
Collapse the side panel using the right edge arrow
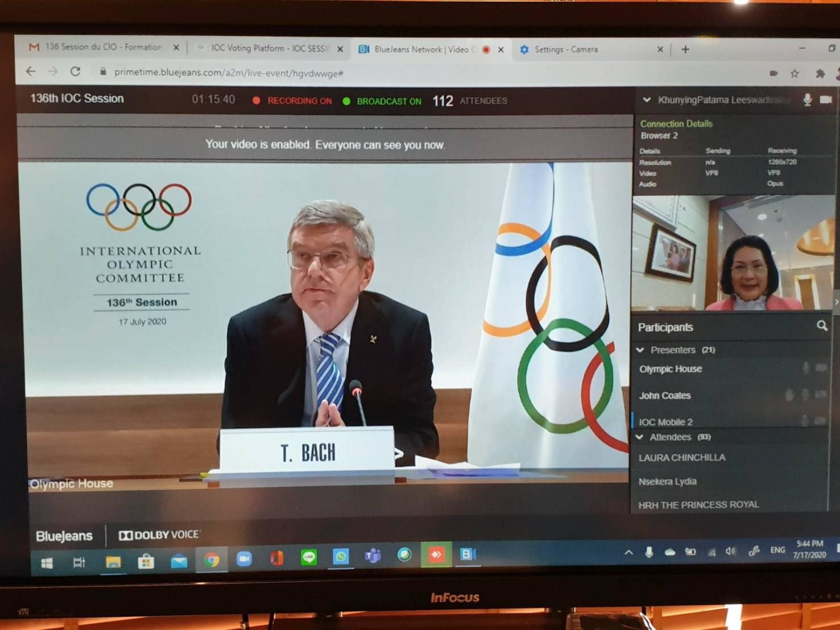(x=836, y=302)
